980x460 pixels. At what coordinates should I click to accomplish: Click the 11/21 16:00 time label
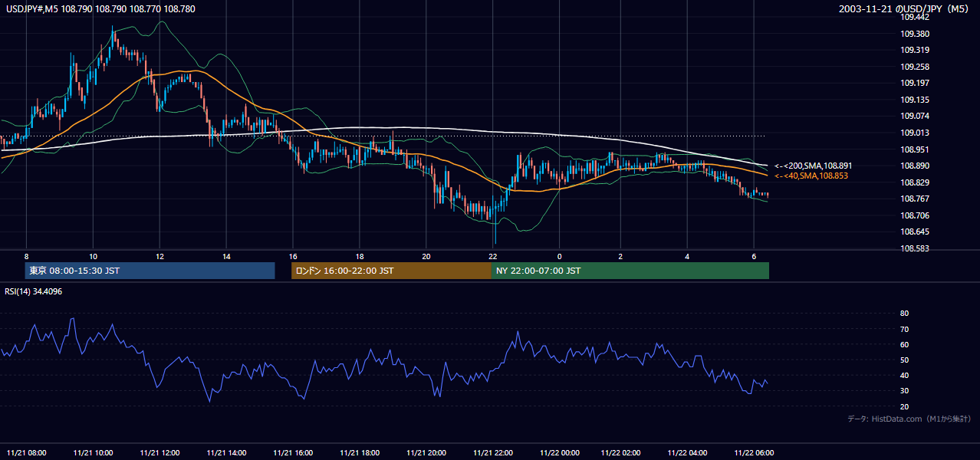coord(293,452)
